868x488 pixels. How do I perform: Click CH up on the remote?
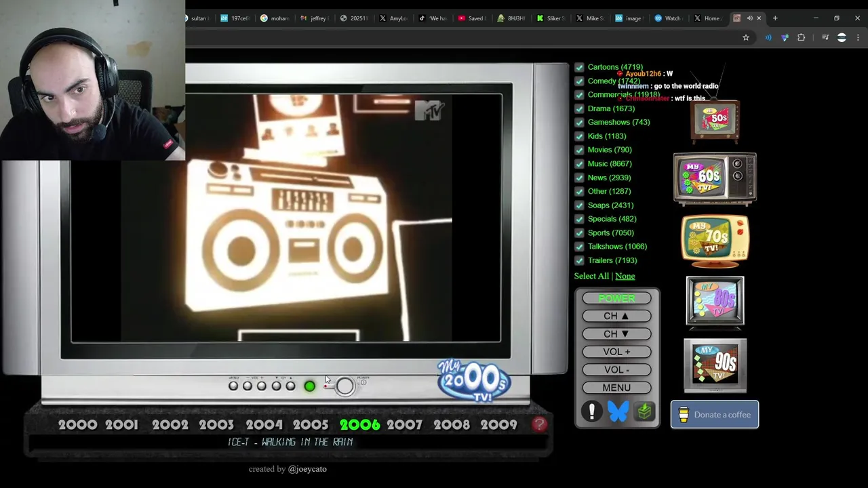616,316
